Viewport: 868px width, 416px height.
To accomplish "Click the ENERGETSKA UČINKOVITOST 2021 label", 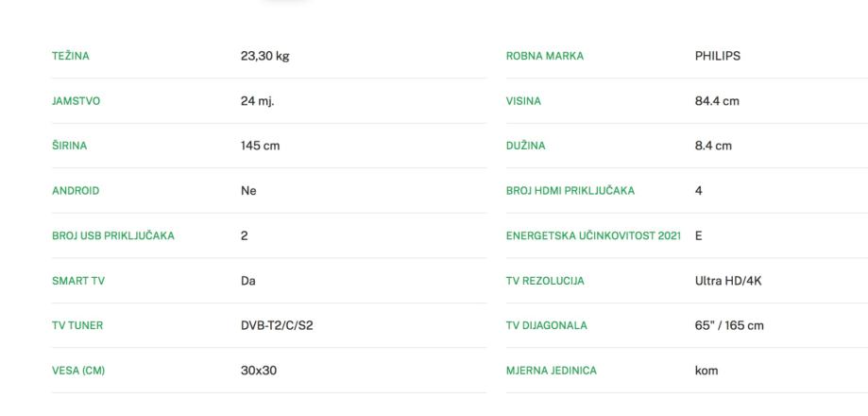I will point(593,235).
